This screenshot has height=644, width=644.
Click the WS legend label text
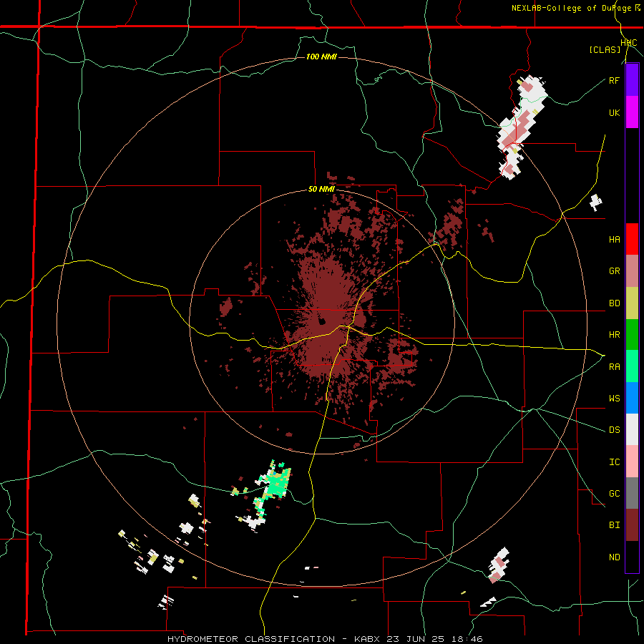point(614,398)
